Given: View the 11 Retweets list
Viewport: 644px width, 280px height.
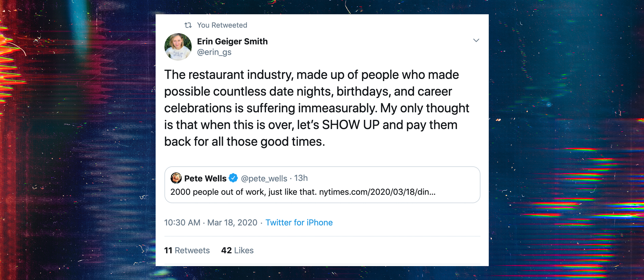Looking at the screenshot, I should pyautogui.click(x=187, y=250).
